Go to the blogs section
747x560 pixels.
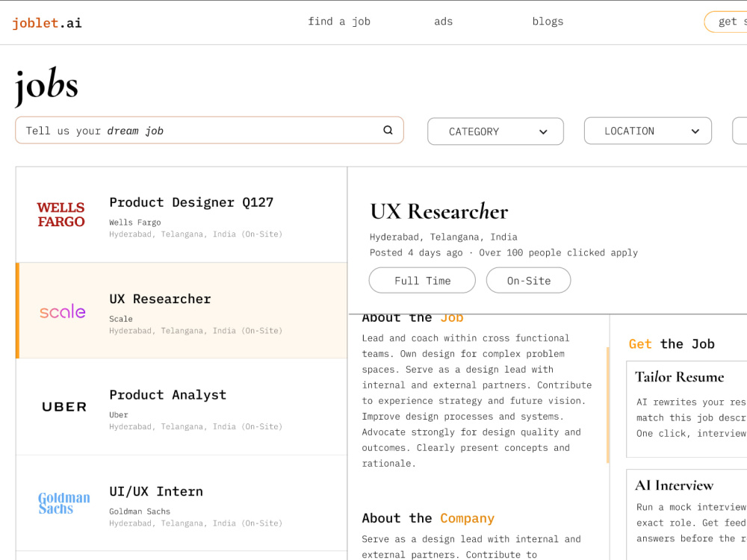click(x=548, y=22)
